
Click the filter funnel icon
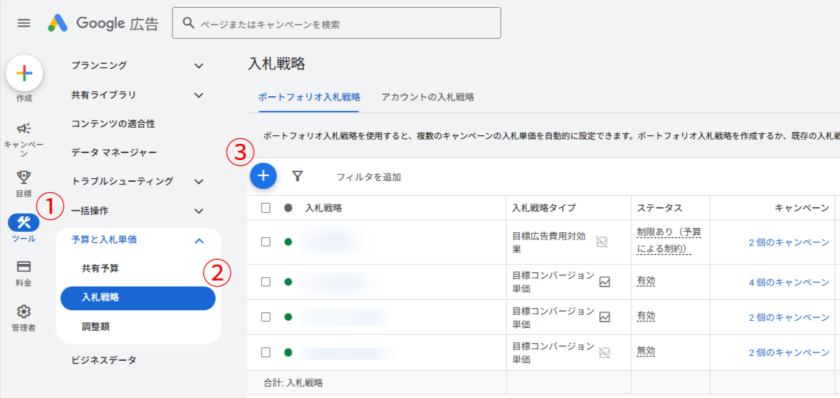tap(298, 176)
